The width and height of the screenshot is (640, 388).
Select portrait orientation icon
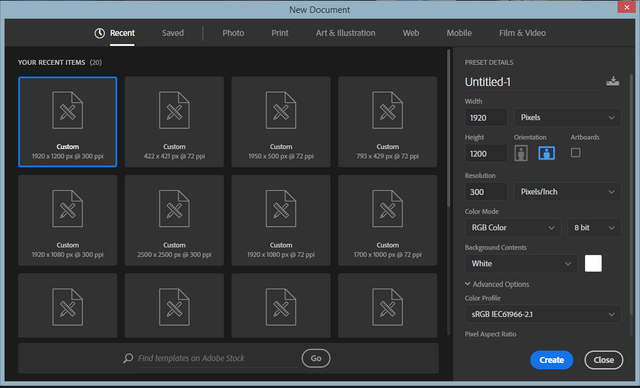[521, 153]
